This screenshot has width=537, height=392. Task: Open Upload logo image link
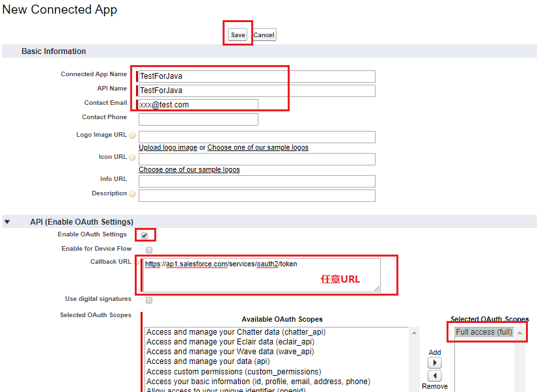[168, 147]
